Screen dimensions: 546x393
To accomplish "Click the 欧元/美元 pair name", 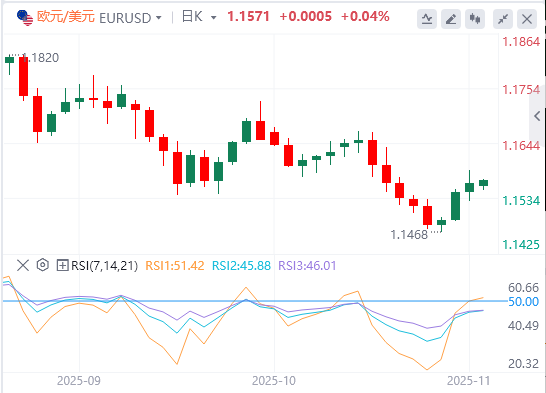I will pos(66,17).
